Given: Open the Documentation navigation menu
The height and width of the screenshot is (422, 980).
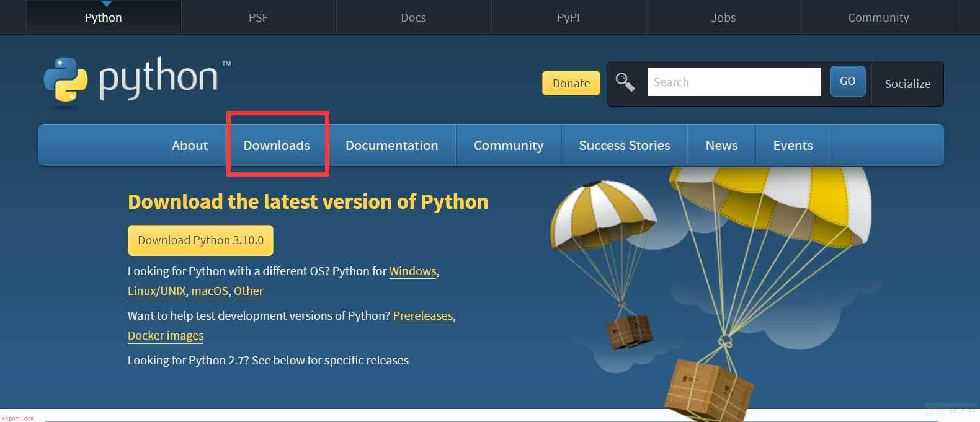Looking at the screenshot, I should point(391,145).
